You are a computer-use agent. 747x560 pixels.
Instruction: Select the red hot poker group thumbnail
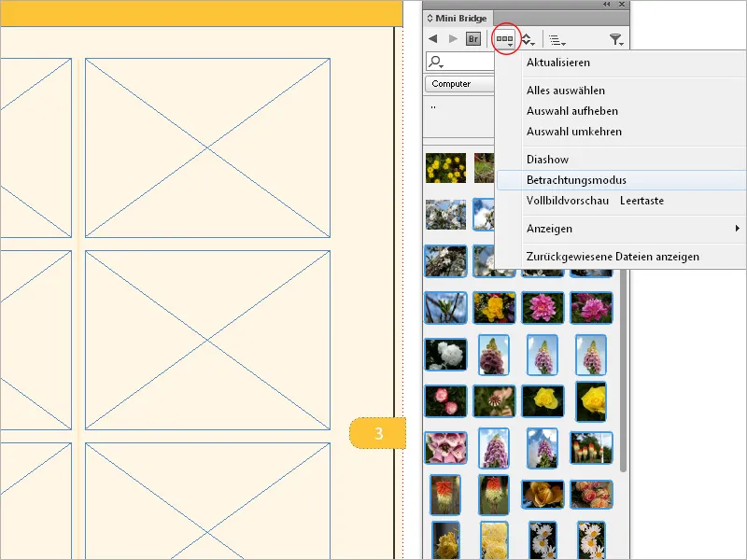(591, 448)
